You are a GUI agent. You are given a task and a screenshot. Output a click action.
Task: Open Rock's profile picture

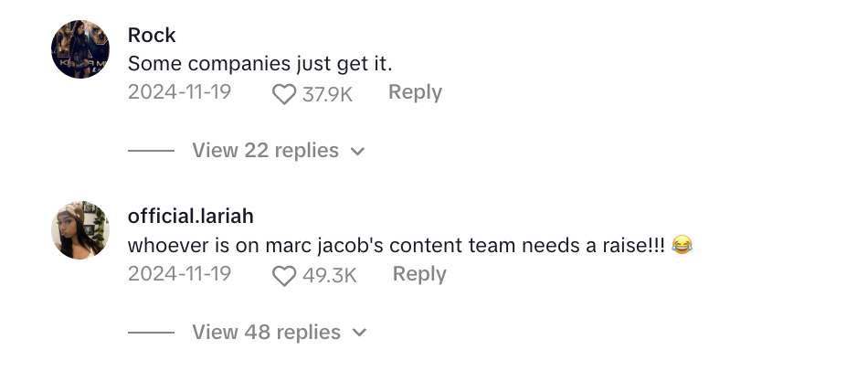coord(80,49)
